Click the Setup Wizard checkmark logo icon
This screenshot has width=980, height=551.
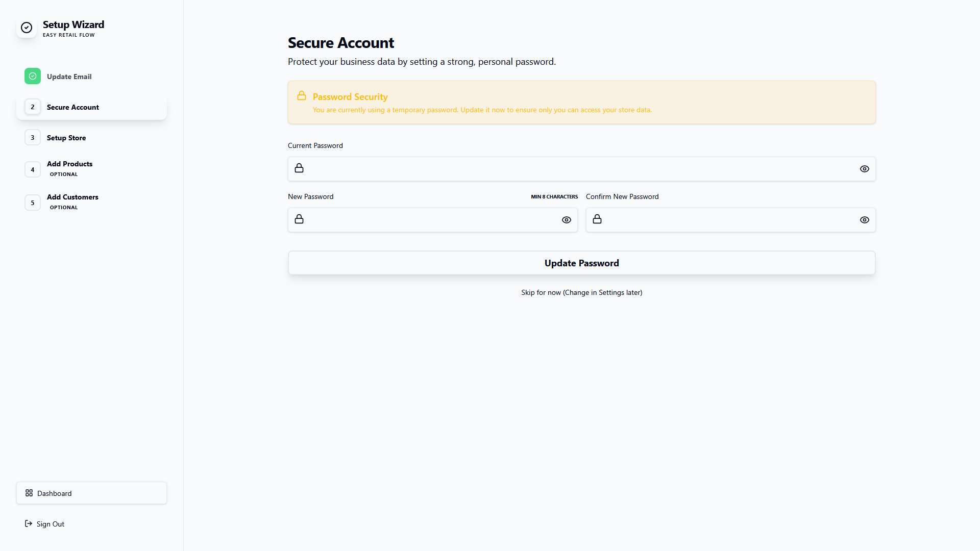coord(27,28)
